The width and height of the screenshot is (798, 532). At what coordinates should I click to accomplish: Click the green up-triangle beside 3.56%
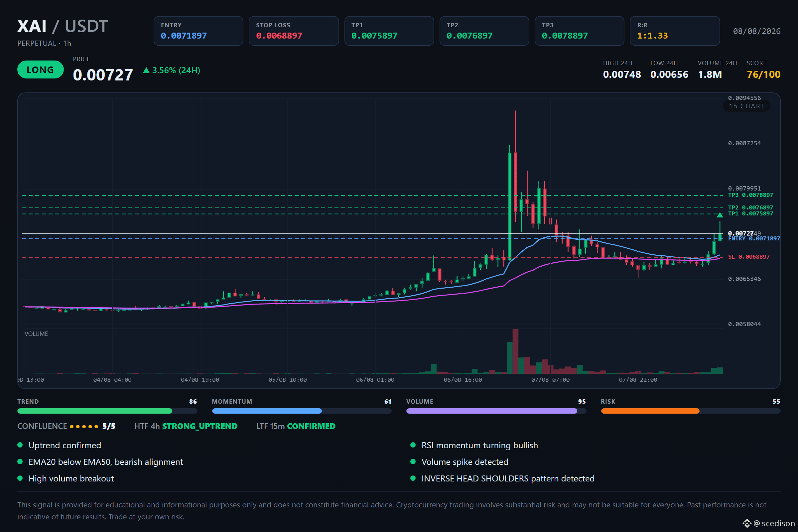click(146, 70)
